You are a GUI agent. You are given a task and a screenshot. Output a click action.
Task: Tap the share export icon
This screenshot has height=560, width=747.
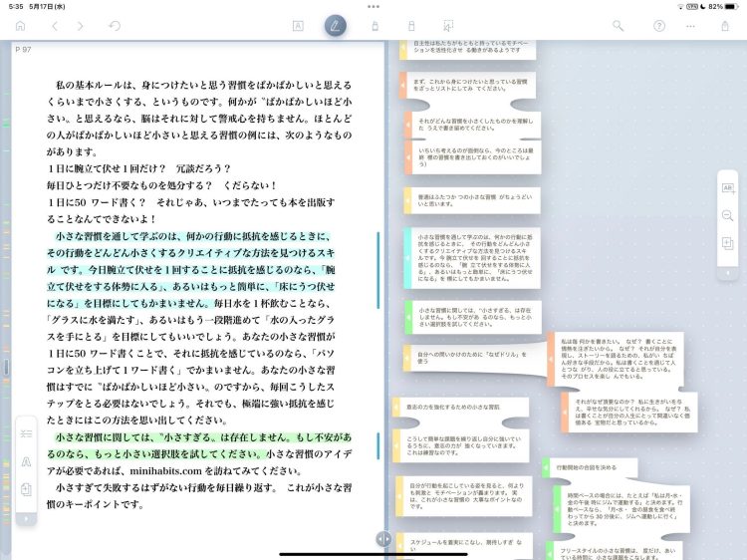point(725,26)
